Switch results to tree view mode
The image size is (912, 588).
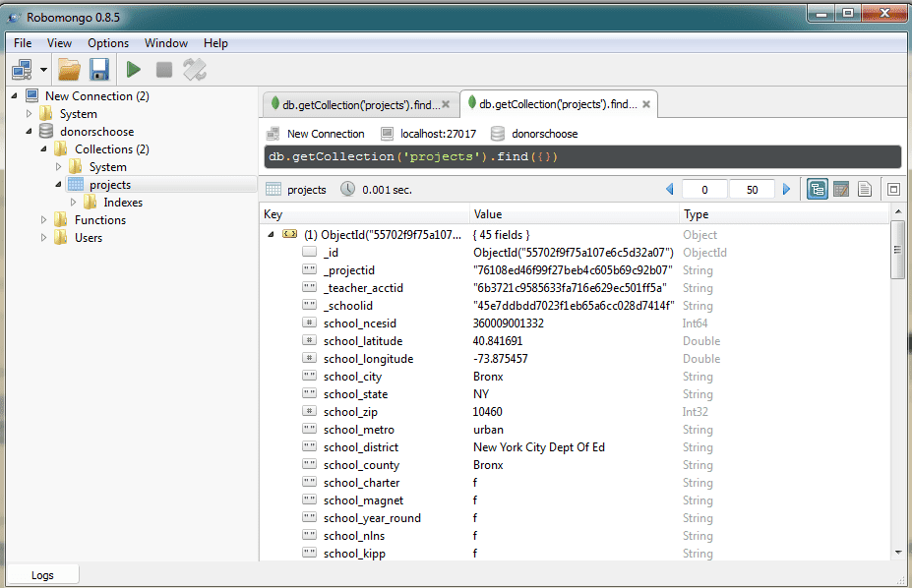(818, 190)
